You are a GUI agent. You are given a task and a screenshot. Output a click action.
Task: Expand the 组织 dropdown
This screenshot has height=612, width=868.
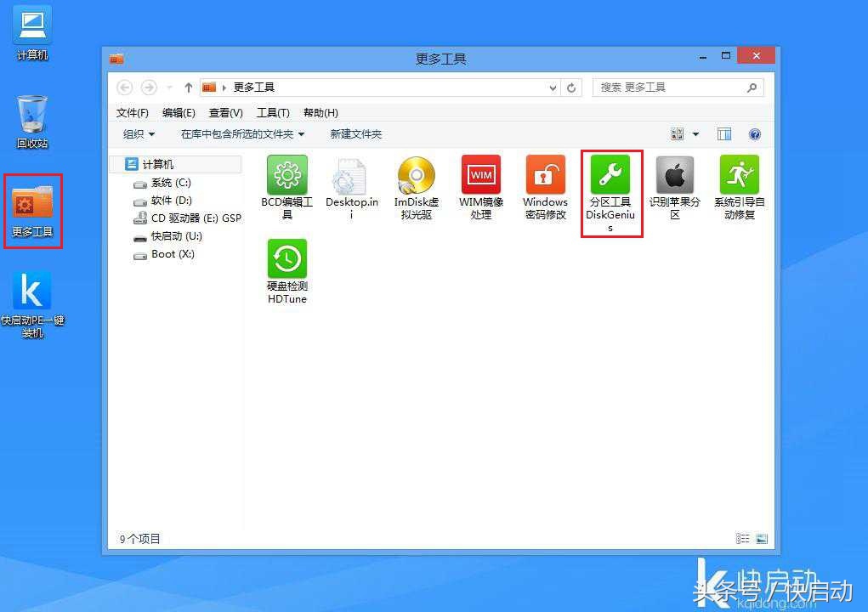point(137,133)
